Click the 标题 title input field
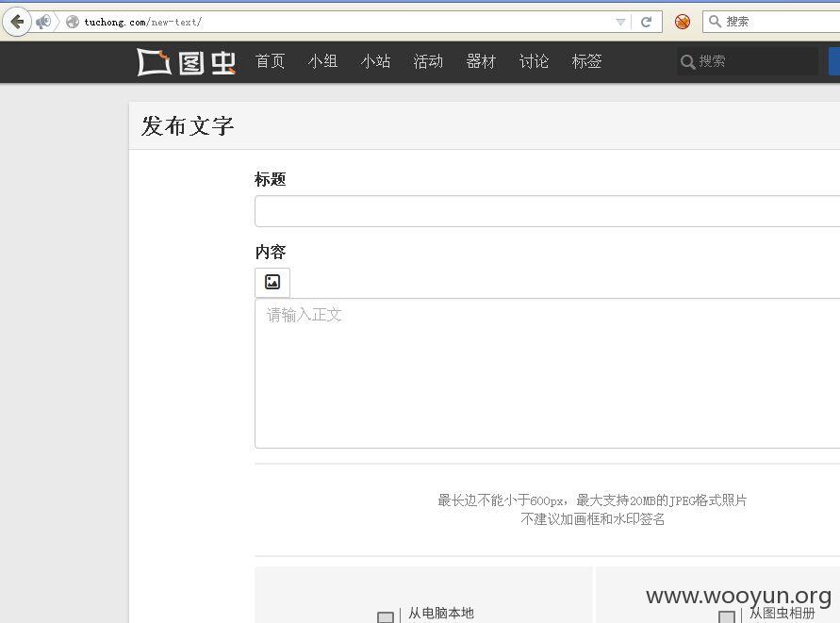Screen dimensions: 840x623 547,211
